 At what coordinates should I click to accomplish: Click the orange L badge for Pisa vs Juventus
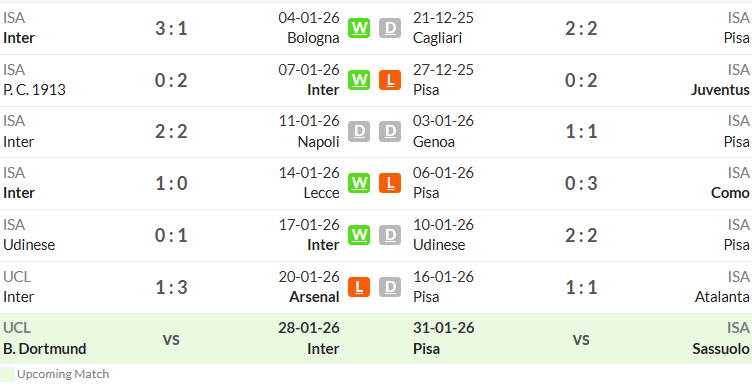point(390,80)
